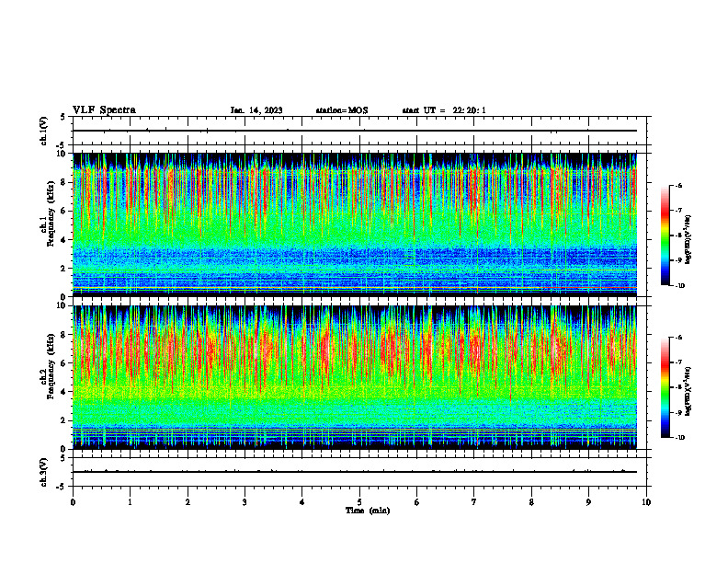Screen dimensions: 728x563
Task: Click the "2" kHz tick of ch.1 spectrogram
Action: click(x=64, y=269)
